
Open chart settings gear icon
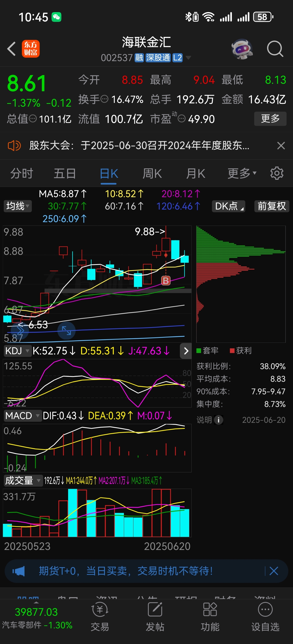coord(277,173)
